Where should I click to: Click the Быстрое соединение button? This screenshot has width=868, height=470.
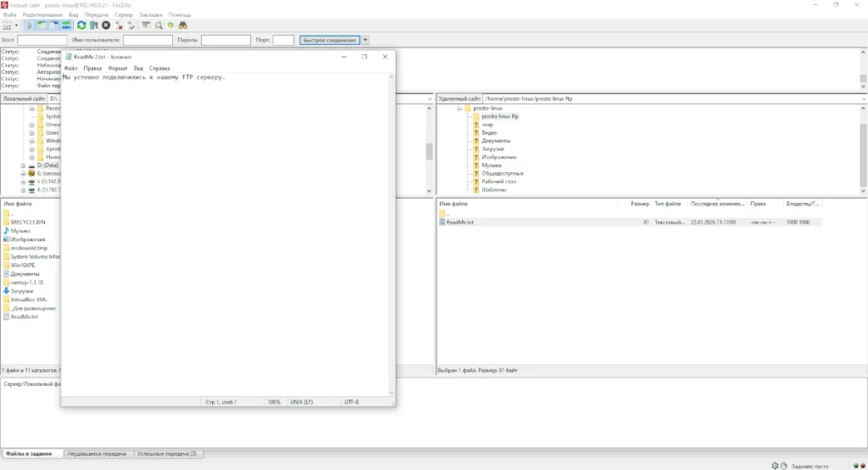(x=330, y=40)
